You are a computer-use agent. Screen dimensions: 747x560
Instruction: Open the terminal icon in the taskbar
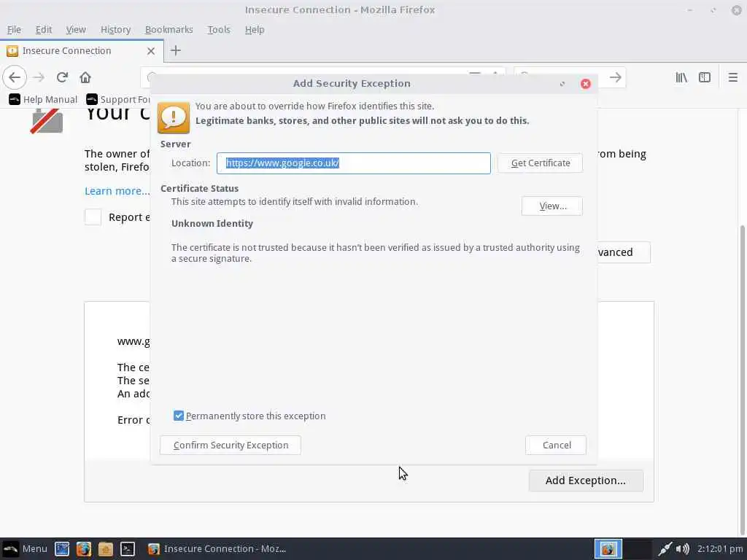click(128, 549)
